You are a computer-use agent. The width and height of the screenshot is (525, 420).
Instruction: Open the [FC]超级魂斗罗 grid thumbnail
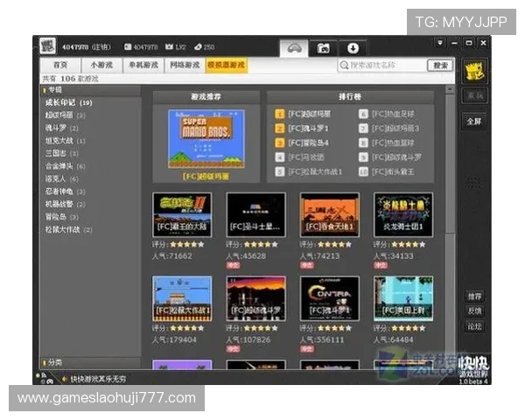[255, 298]
